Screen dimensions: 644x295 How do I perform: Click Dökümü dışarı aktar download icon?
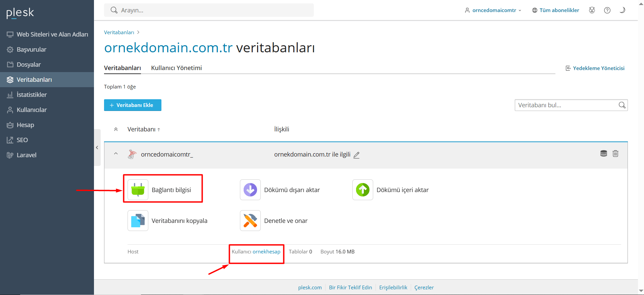[x=250, y=190]
